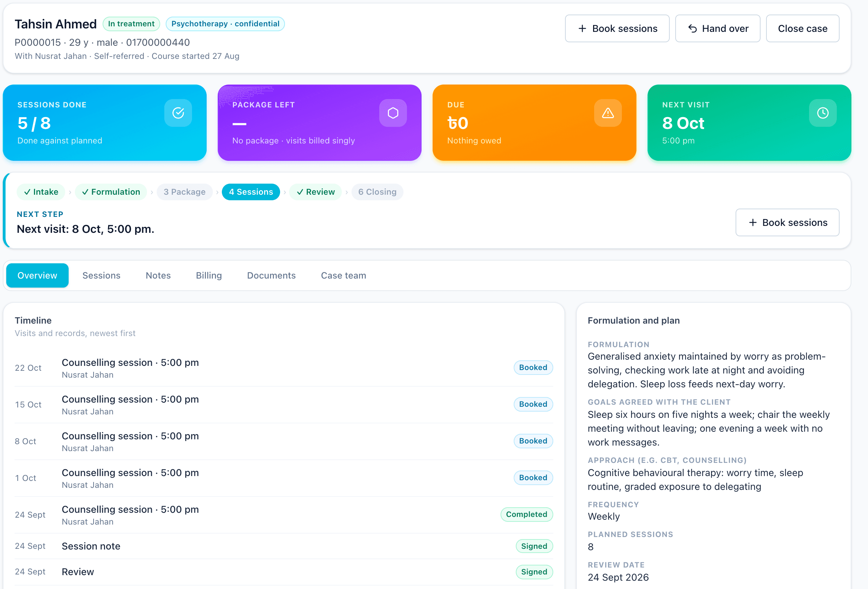Open the Documents tab
This screenshot has height=589, width=868.
point(271,275)
